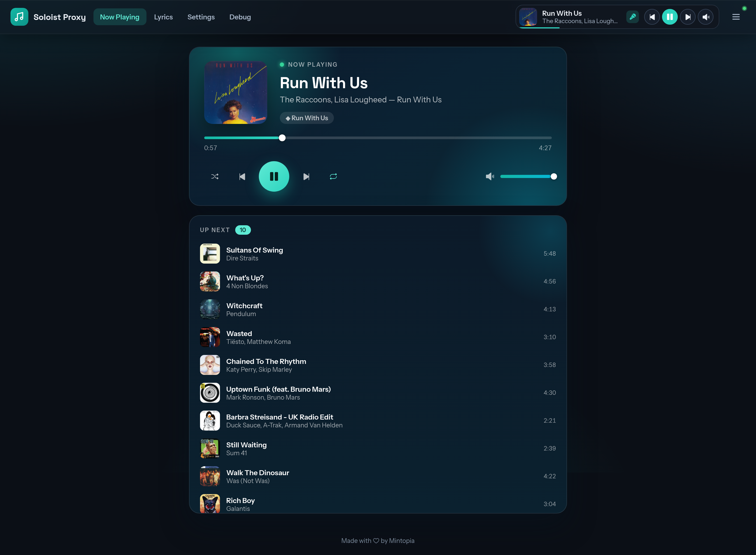This screenshot has width=756, height=555.
Task: Switch to the Now Playing tab
Action: click(x=119, y=17)
